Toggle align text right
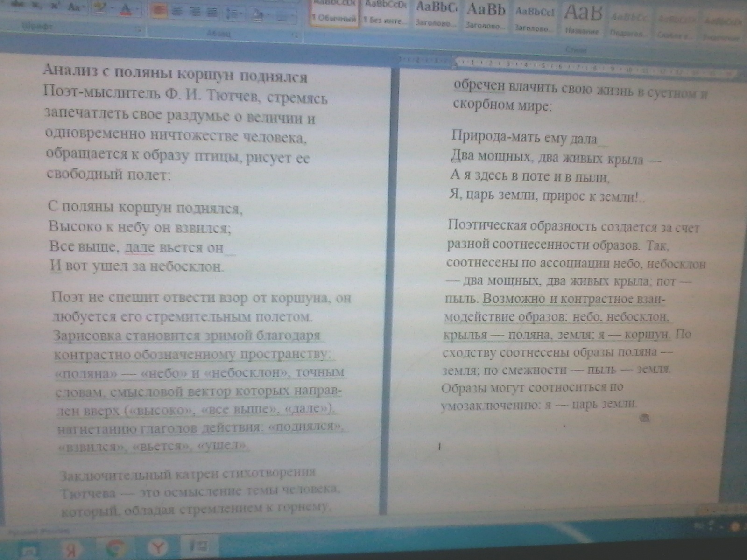This screenshot has width=747, height=560. click(x=195, y=12)
